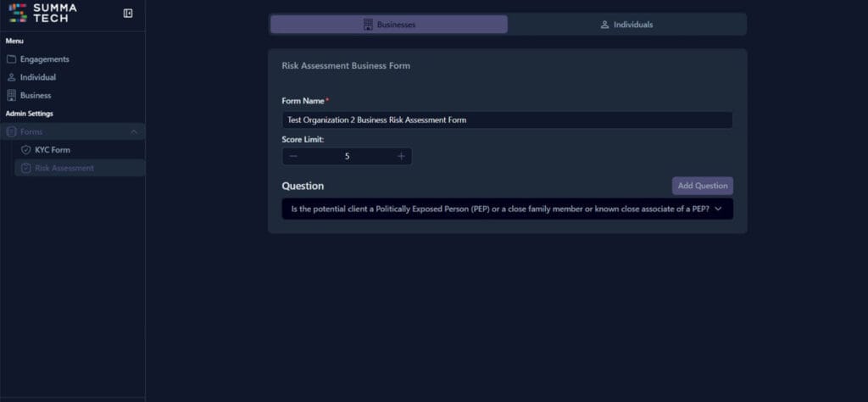Switch to the Businesses tab
The image size is (868, 402).
pyautogui.click(x=389, y=25)
